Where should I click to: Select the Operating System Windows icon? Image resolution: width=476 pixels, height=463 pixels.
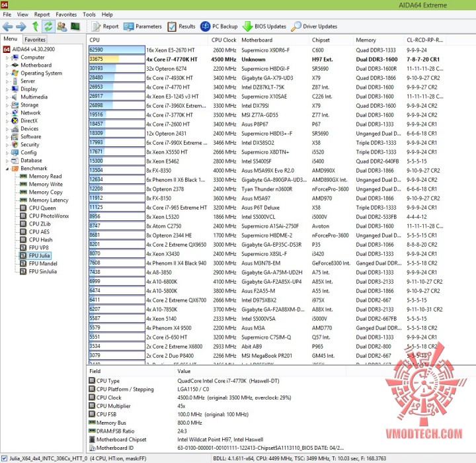click(x=15, y=73)
